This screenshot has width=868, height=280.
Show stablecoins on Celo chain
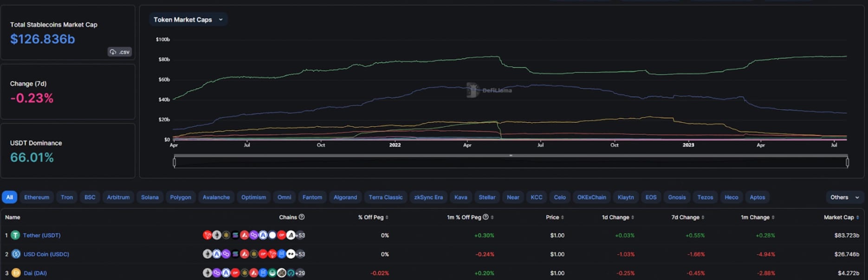[x=560, y=197]
